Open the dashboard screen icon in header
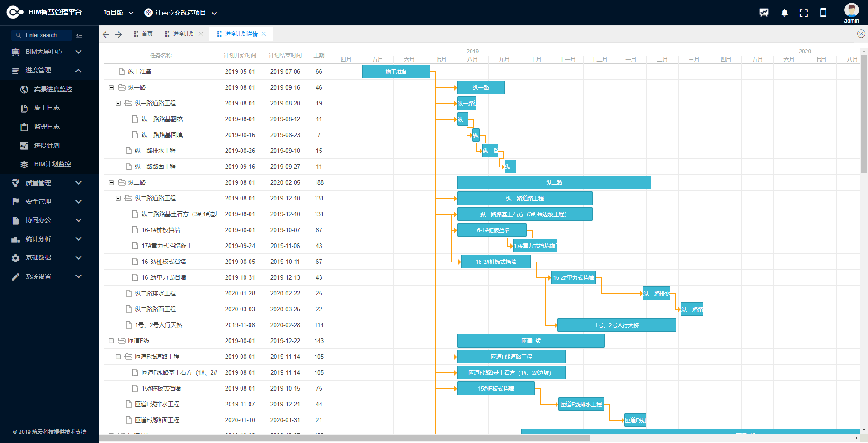 [x=764, y=13]
